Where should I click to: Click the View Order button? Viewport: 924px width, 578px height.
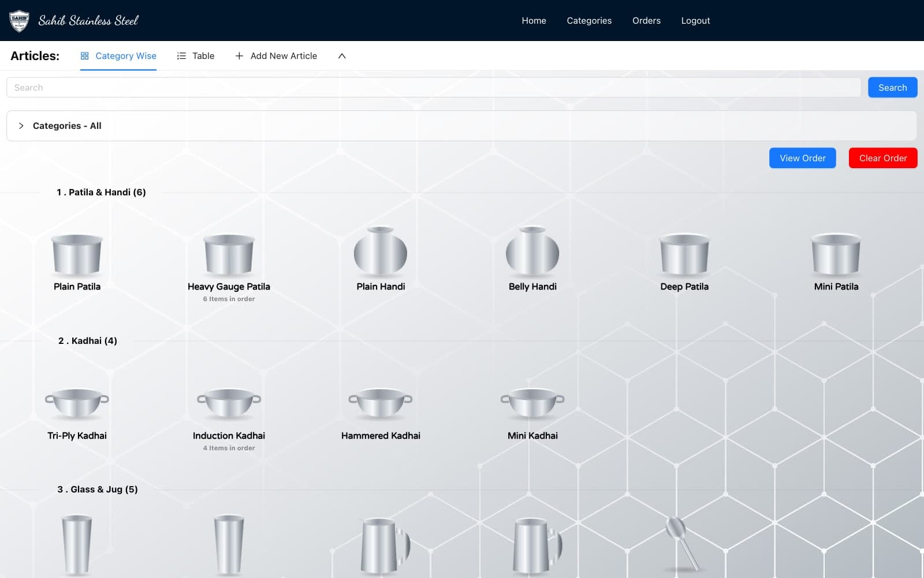click(802, 158)
